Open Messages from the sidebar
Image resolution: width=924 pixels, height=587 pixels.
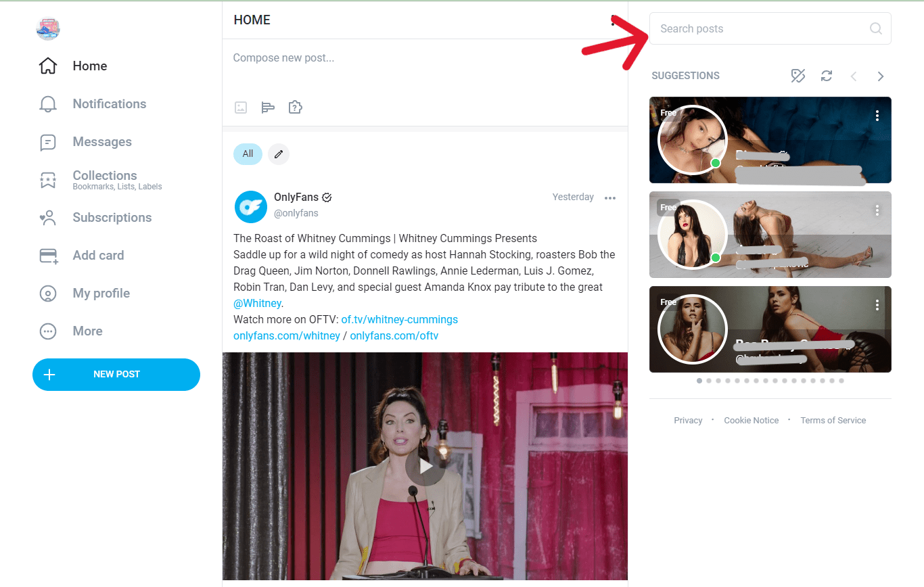(101, 141)
